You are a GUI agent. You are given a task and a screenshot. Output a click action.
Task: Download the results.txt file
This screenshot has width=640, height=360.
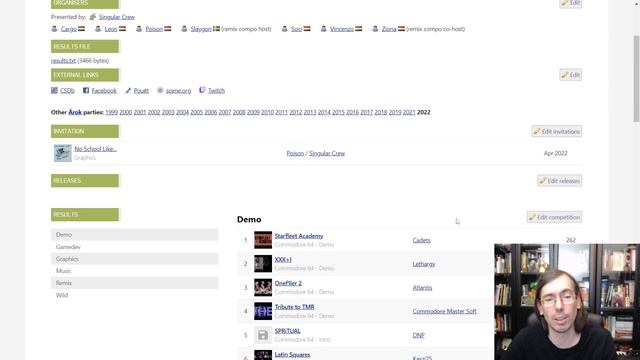63,60
